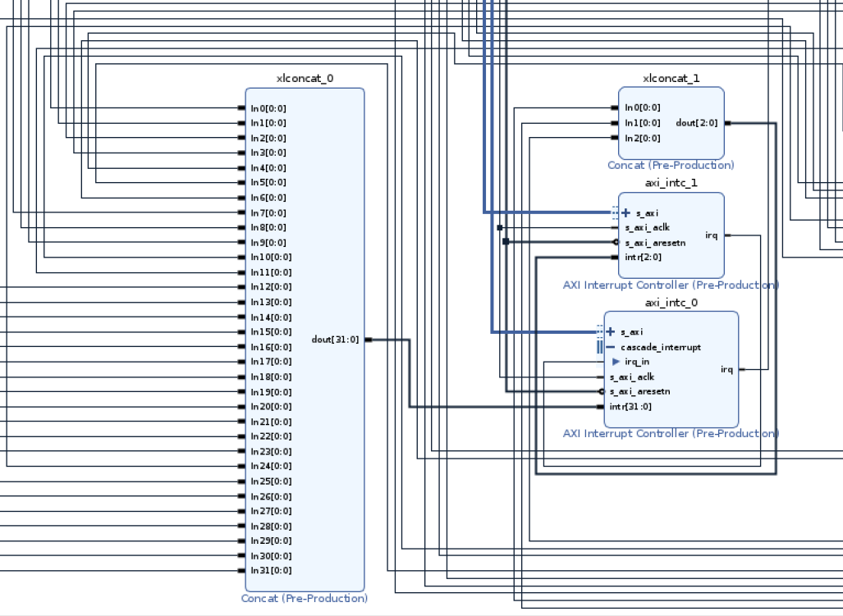Click AXI Interrupt Controller label under axi_intc_0
Screen dimensions: 843x616
[671, 433]
